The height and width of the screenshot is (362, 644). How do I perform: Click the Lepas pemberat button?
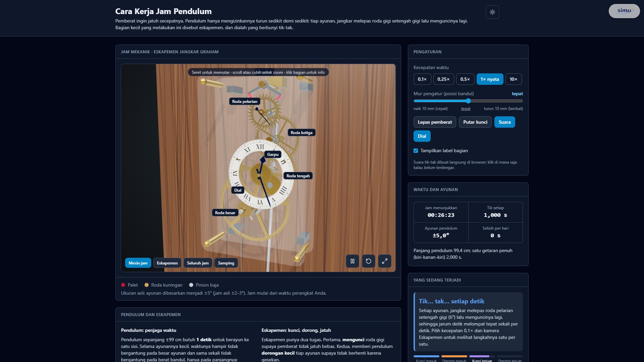click(x=435, y=122)
